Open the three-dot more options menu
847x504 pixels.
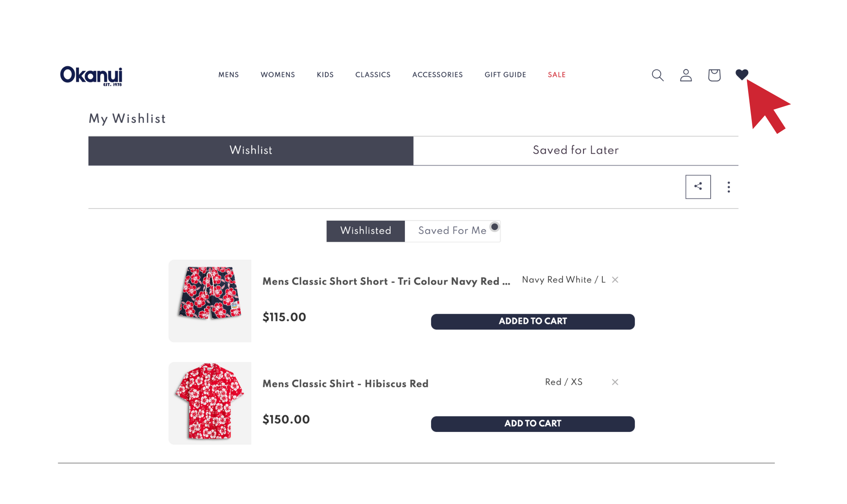coord(728,187)
